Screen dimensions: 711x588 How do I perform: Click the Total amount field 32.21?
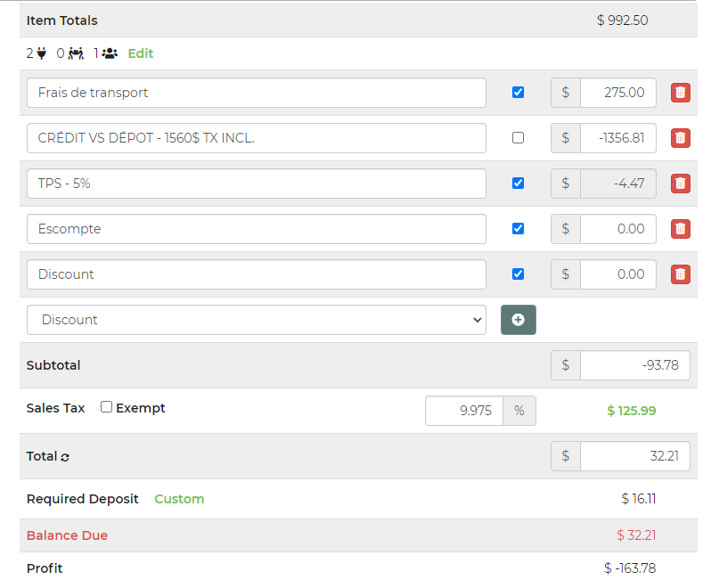[x=633, y=456]
